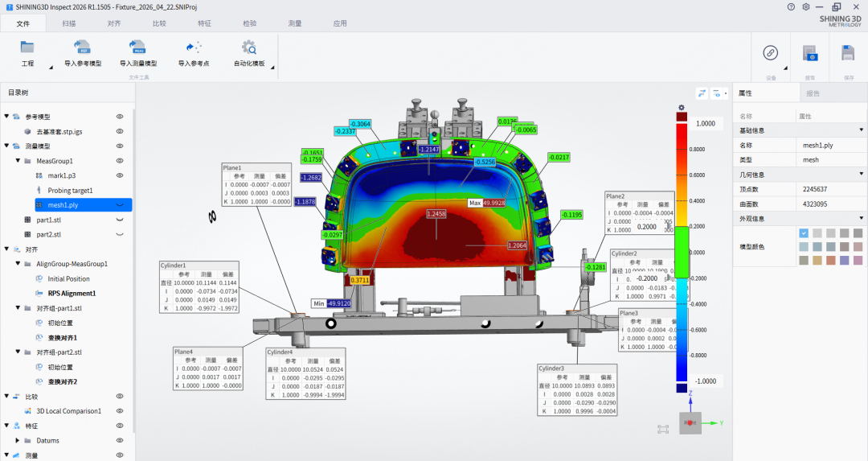The width and height of the screenshot is (868, 461).
Task: Click the Probing target1 probe icon
Action: [39, 190]
